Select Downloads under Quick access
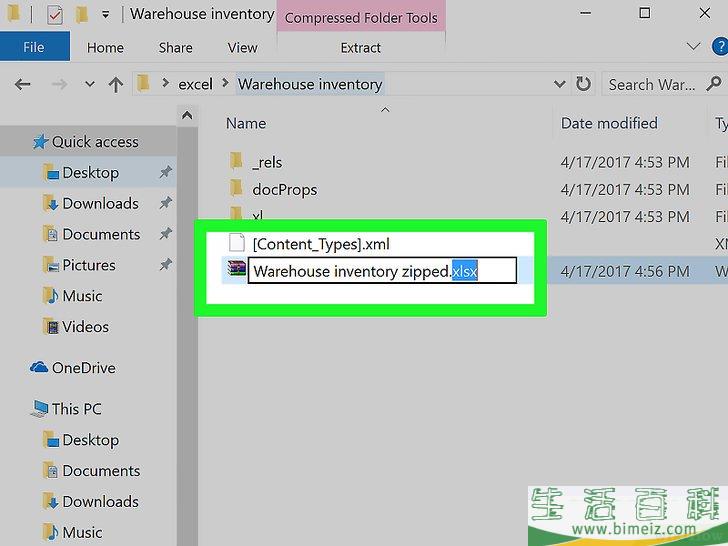The image size is (728, 546). [100, 203]
